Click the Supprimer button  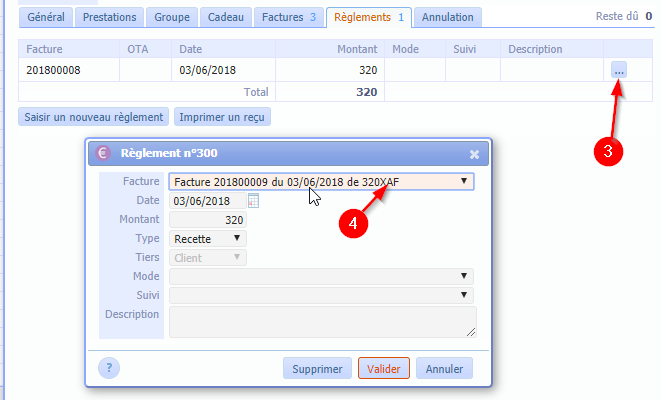(317, 369)
